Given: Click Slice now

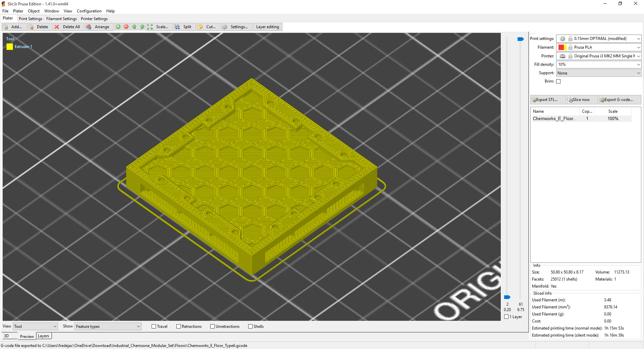Looking at the screenshot, I should click(582, 100).
